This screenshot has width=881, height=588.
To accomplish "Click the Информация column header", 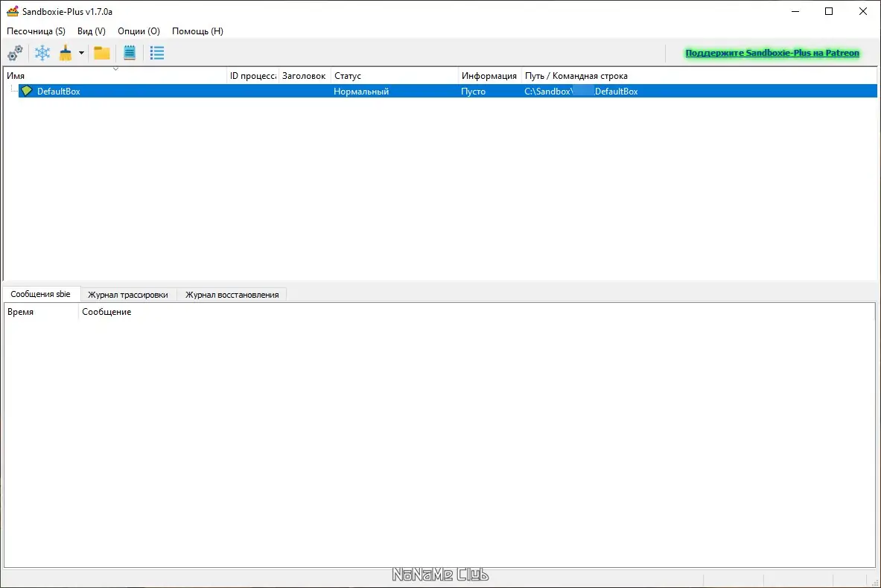I will (x=489, y=75).
